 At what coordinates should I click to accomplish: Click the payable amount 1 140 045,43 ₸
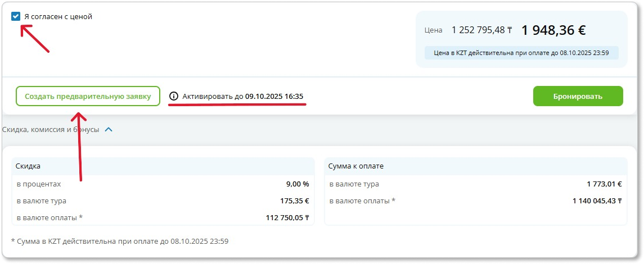click(597, 201)
